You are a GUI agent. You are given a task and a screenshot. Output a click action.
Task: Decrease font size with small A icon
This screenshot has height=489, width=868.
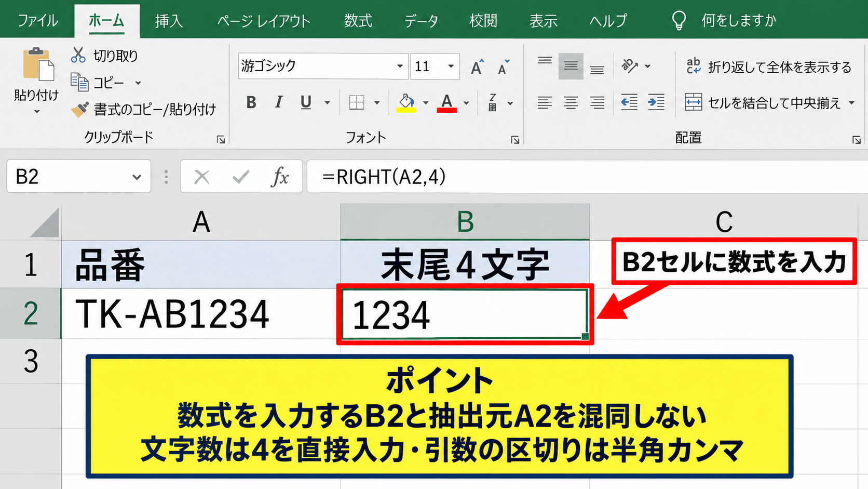click(503, 67)
